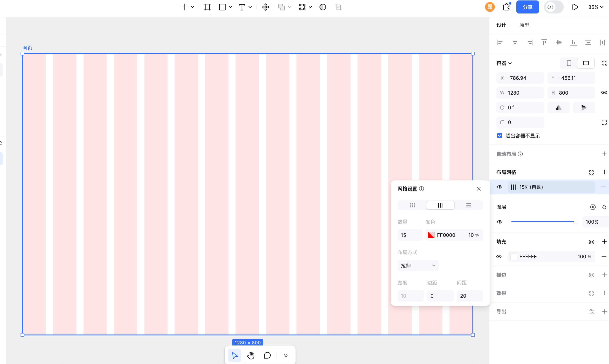Open the FF0000 grid color swatch

[431, 235]
